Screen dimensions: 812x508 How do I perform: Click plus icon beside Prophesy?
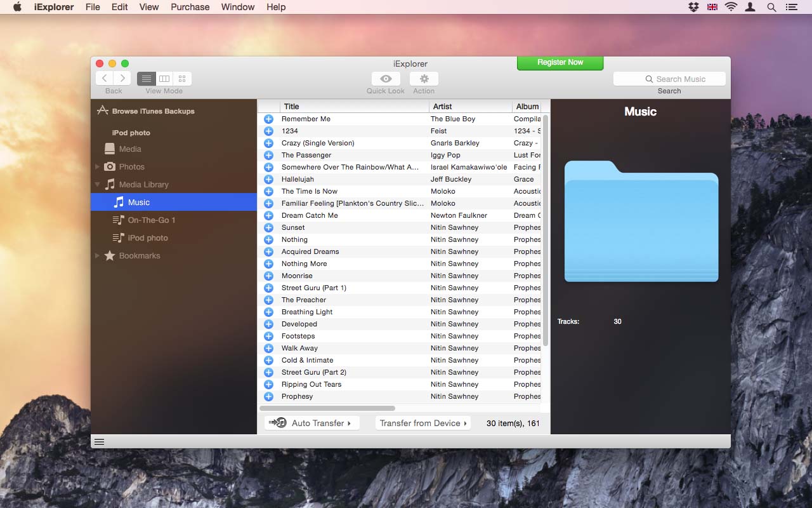point(268,396)
